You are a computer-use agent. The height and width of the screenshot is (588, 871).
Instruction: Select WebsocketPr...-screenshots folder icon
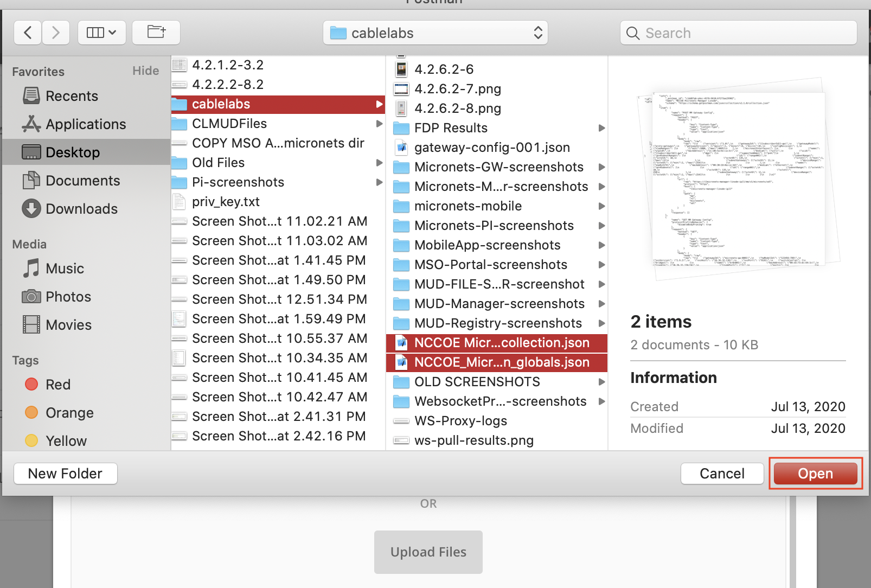coord(401,401)
